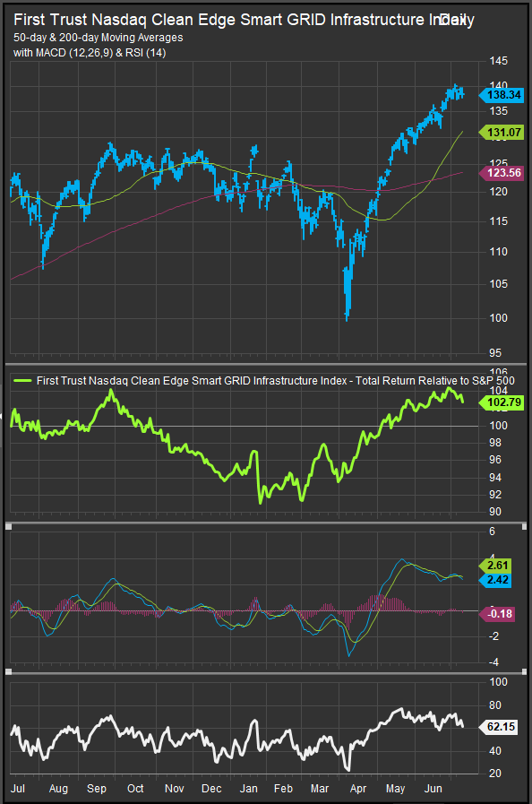
Task: Click the 6 label on the MACD axis
Action: [x=493, y=532]
